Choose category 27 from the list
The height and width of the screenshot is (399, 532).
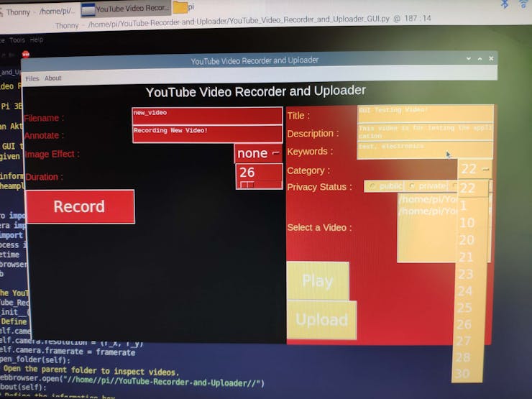point(468,341)
